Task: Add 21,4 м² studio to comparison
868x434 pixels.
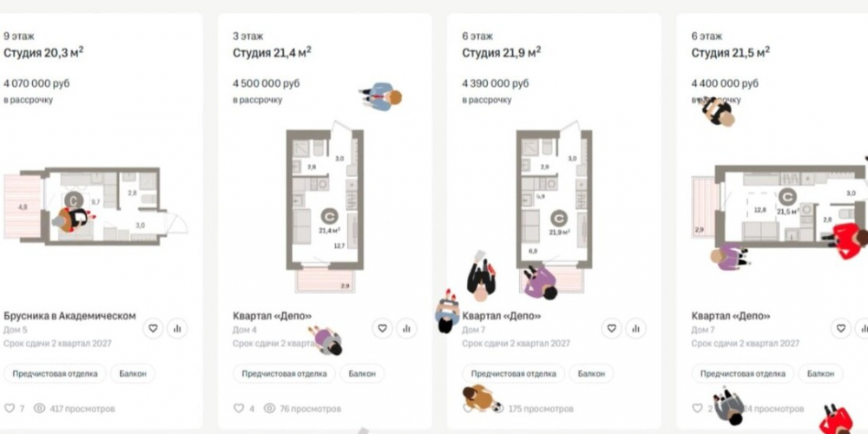Action: point(406,328)
